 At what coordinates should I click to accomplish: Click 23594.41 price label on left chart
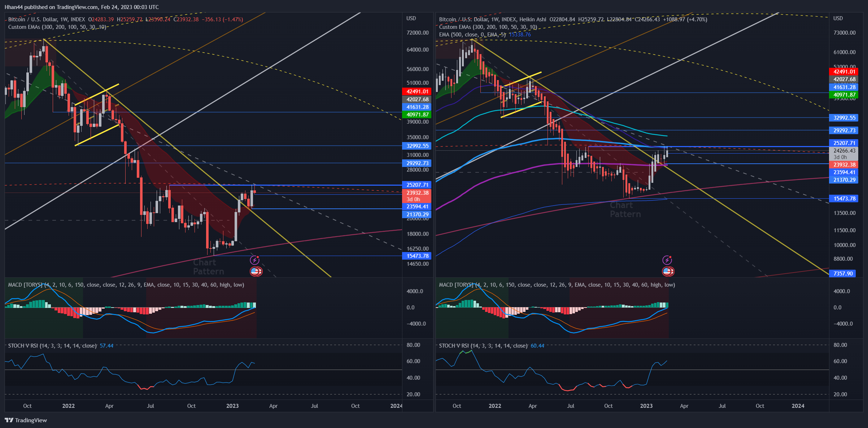click(x=416, y=207)
